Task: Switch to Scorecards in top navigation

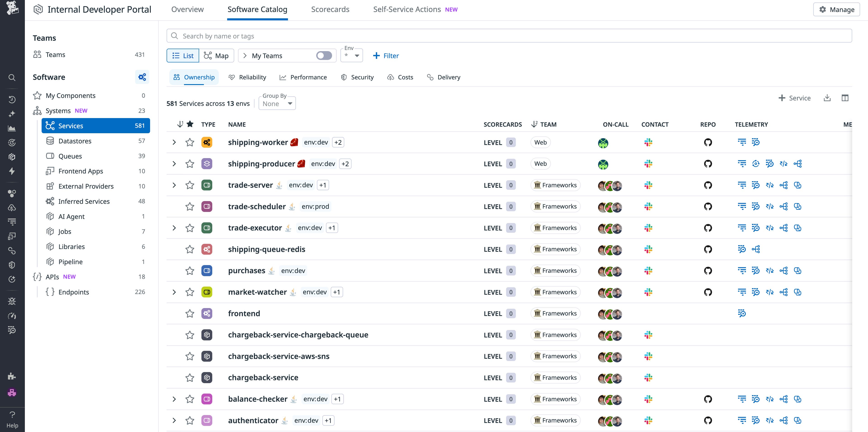Action: click(x=330, y=9)
